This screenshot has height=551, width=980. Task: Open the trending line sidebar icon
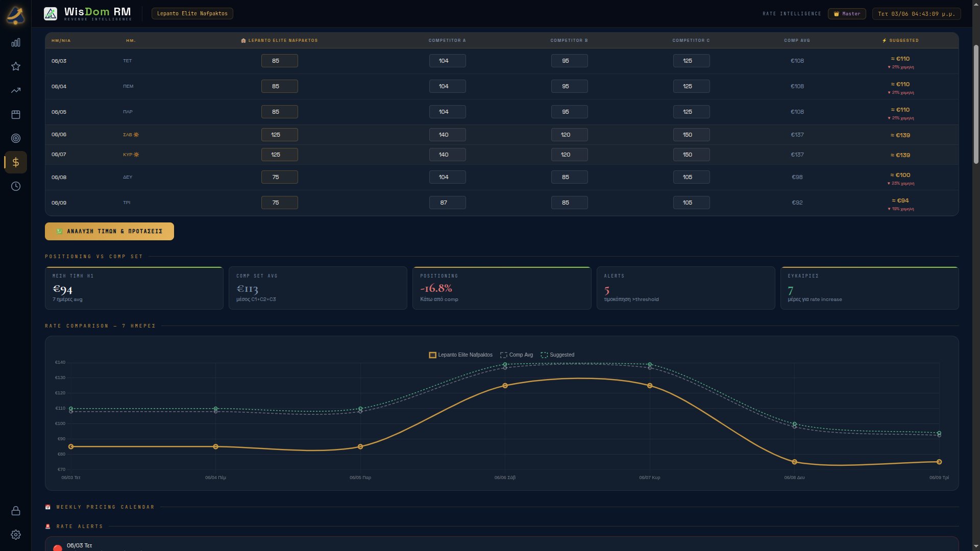[16, 90]
